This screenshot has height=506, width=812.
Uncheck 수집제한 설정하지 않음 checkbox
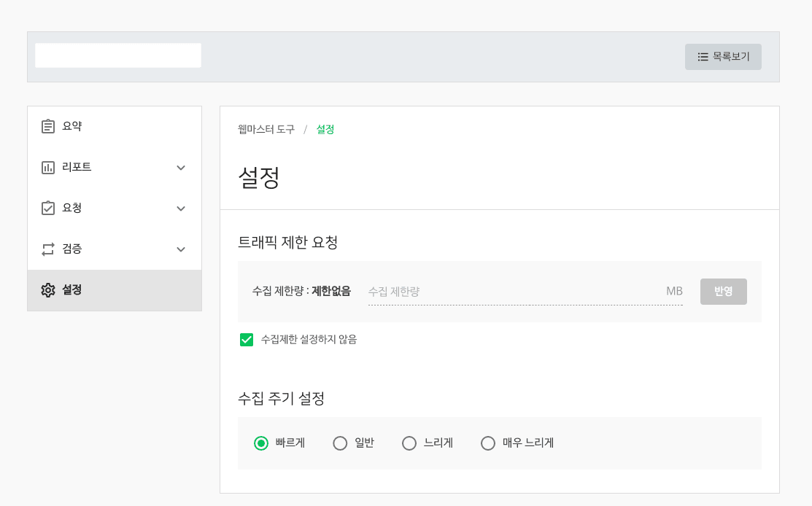coord(247,339)
